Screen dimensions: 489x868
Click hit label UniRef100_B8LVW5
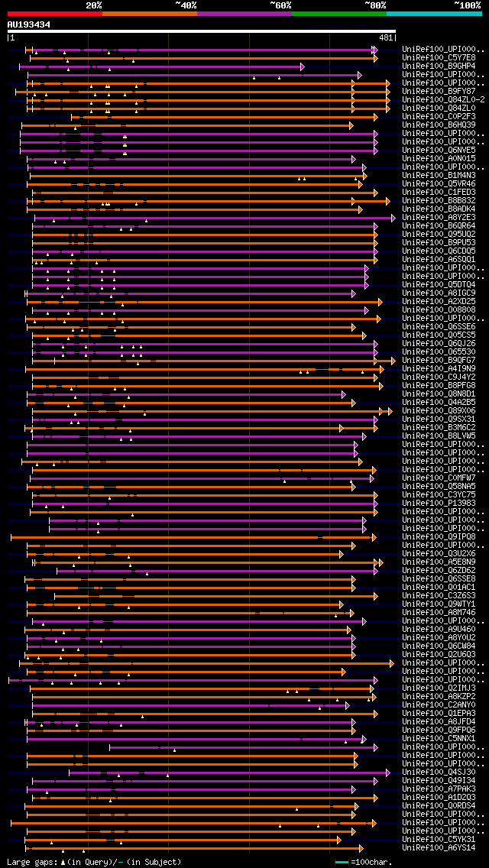coord(439,436)
